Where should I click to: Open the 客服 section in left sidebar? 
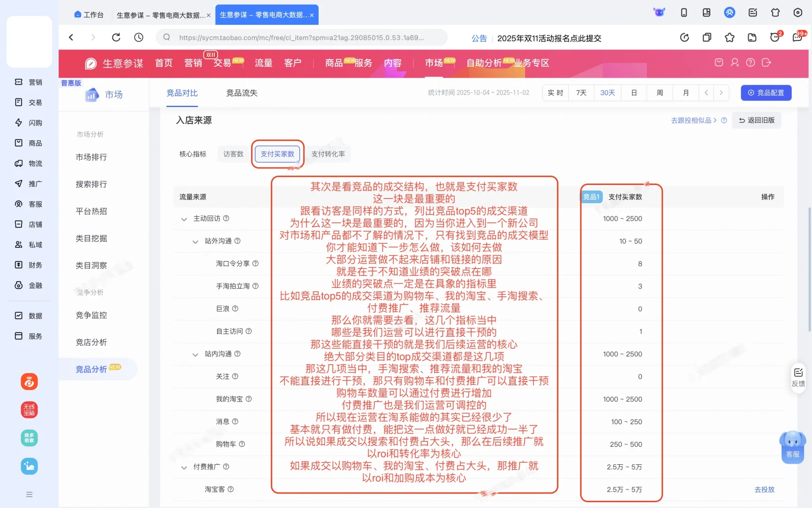(29, 204)
